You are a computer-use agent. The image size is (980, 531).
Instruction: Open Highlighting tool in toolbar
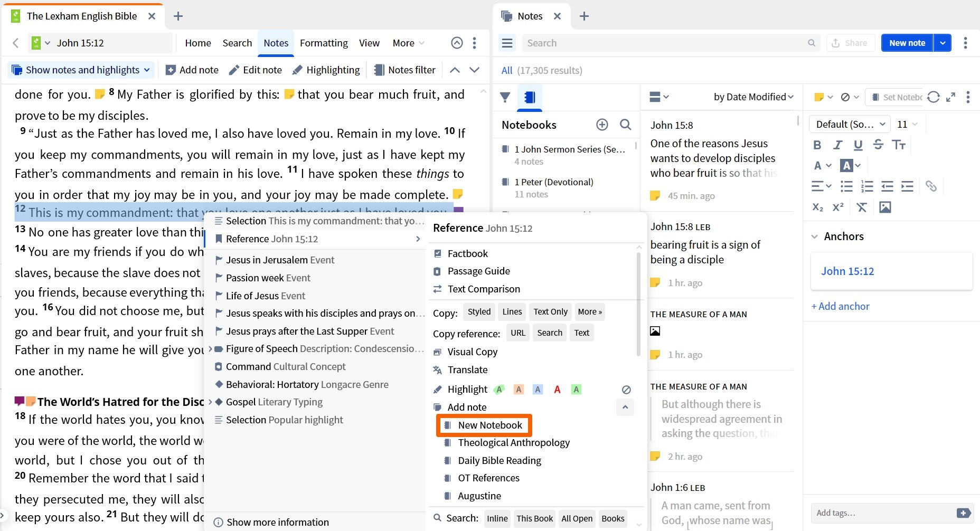pyautogui.click(x=326, y=70)
